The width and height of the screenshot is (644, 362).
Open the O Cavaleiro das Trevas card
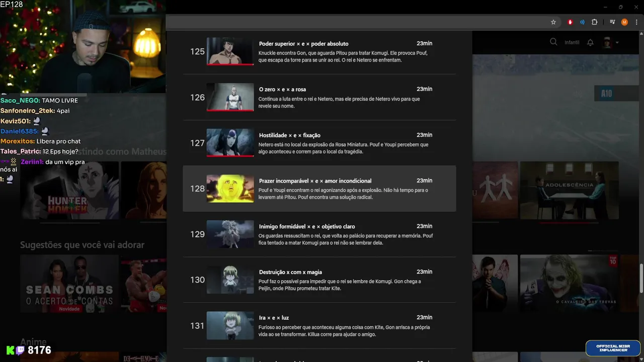coord(570,284)
